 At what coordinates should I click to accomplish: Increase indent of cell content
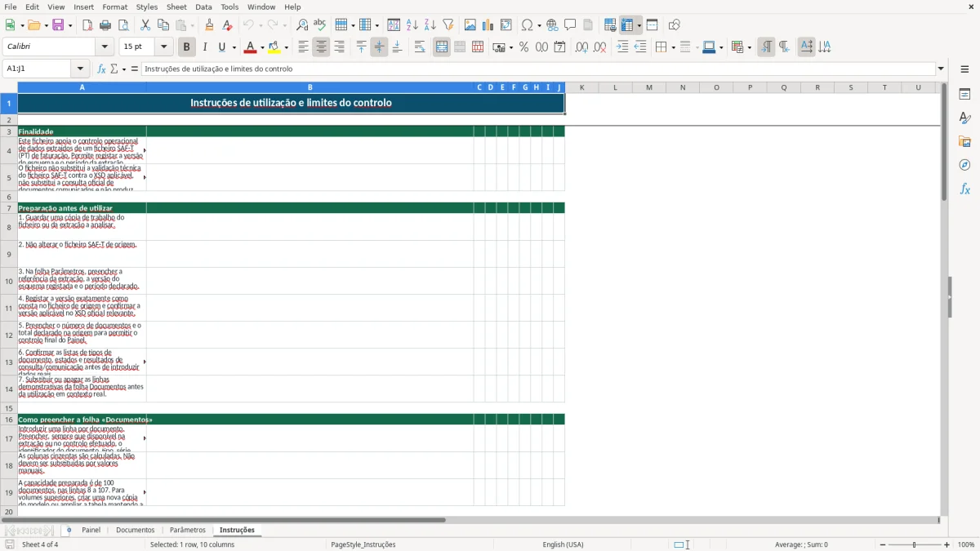point(622,47)
